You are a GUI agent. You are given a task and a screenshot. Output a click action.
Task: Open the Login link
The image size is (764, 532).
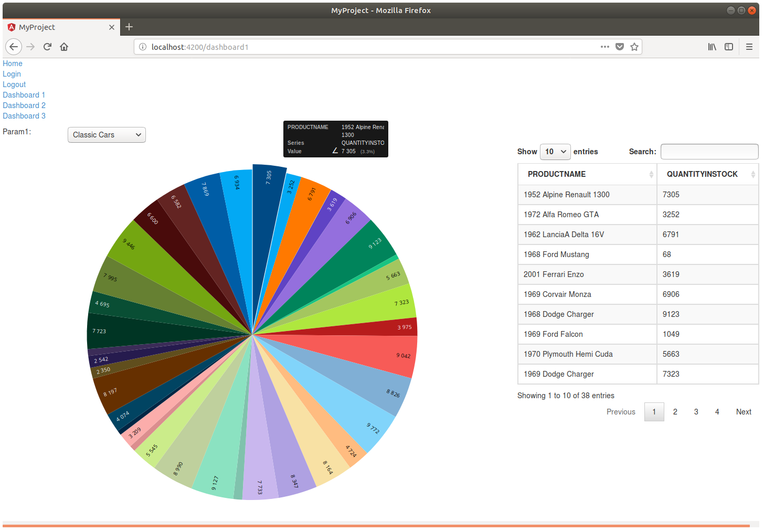tap(12, 74)
